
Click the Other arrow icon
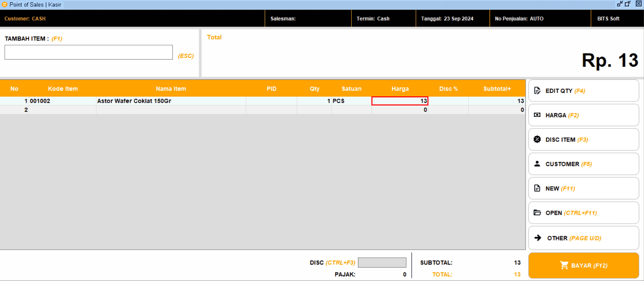click(x=538, y=238)
